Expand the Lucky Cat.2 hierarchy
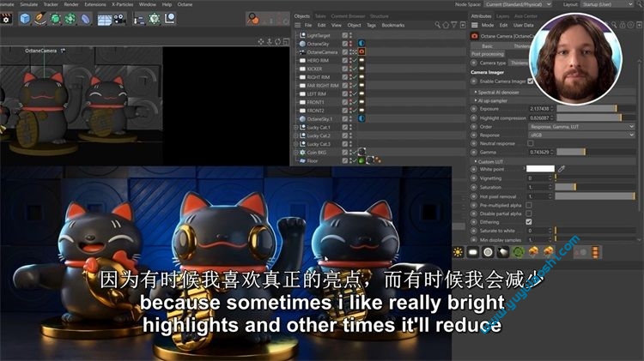Image resolution: width=644 pixels, height=361 pixels. coord(295,135)
